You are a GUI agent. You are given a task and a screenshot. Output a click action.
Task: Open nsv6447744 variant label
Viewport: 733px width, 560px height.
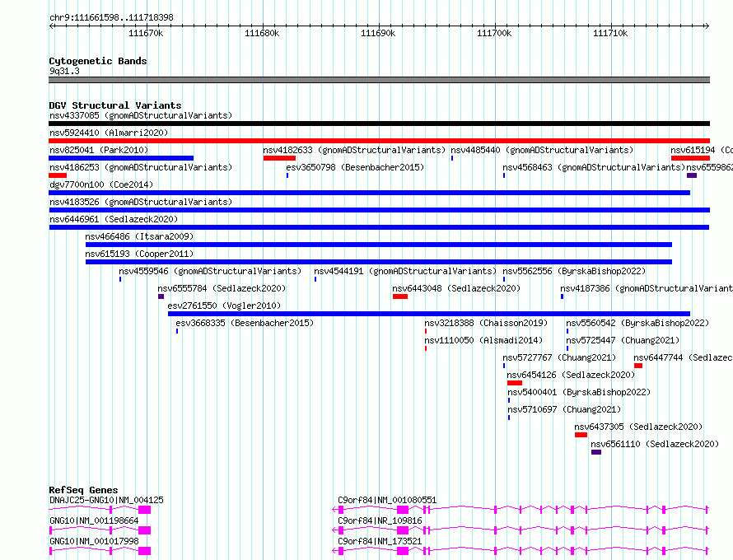point(683,357)
